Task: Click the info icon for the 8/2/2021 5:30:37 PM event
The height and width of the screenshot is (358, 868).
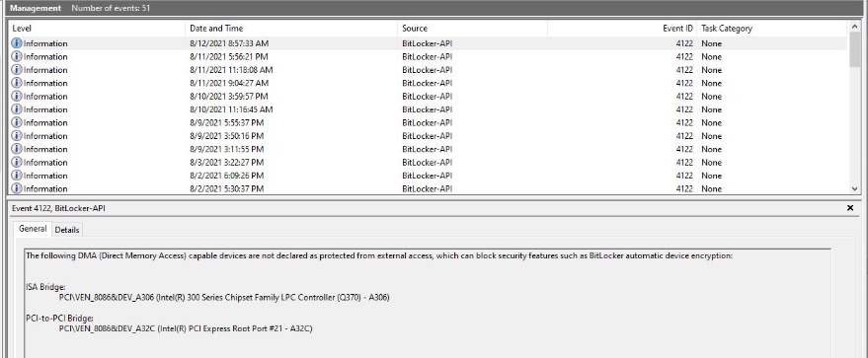Action: tap(17, 188)
